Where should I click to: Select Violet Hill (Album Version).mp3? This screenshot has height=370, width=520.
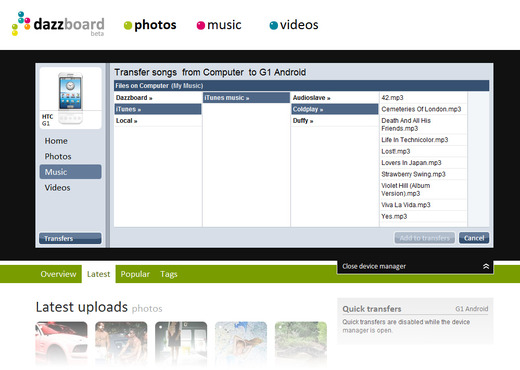coord(423,189)
